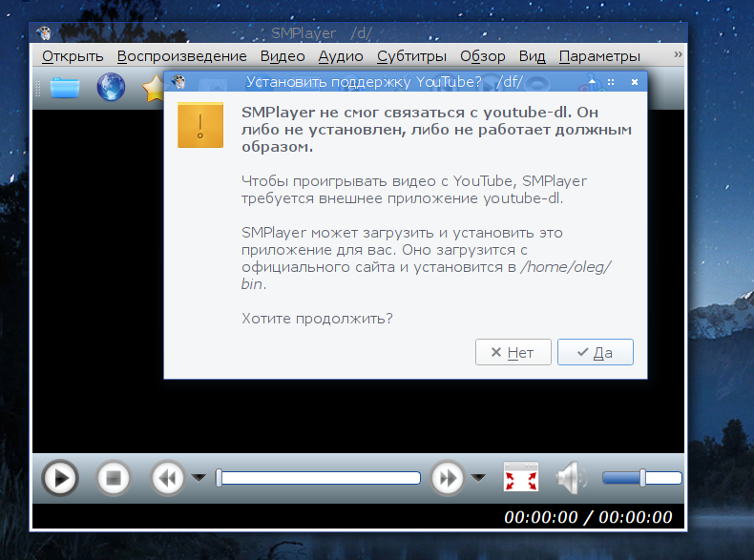Click the open URL globe icon

click(111, 87)
